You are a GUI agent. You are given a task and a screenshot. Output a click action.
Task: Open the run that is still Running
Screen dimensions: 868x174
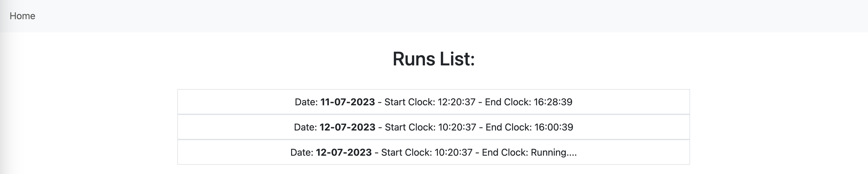tap(434, 152)
